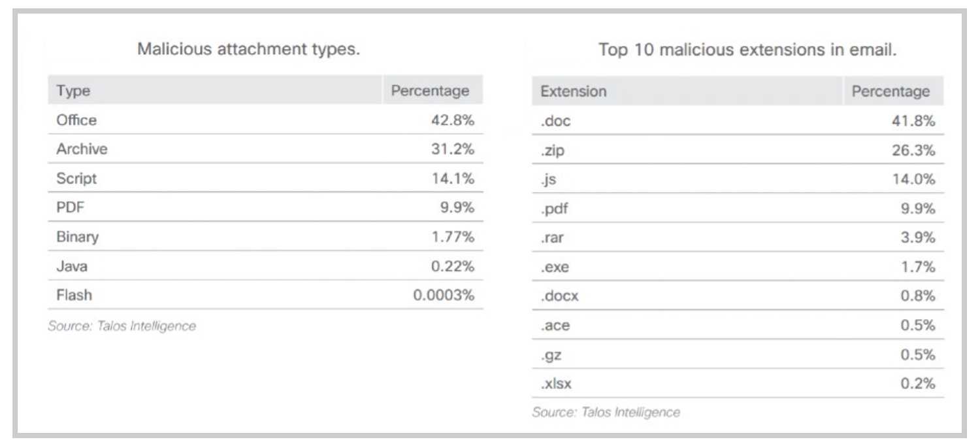
Task: Select the Binary row
Action: pos(266,237)
